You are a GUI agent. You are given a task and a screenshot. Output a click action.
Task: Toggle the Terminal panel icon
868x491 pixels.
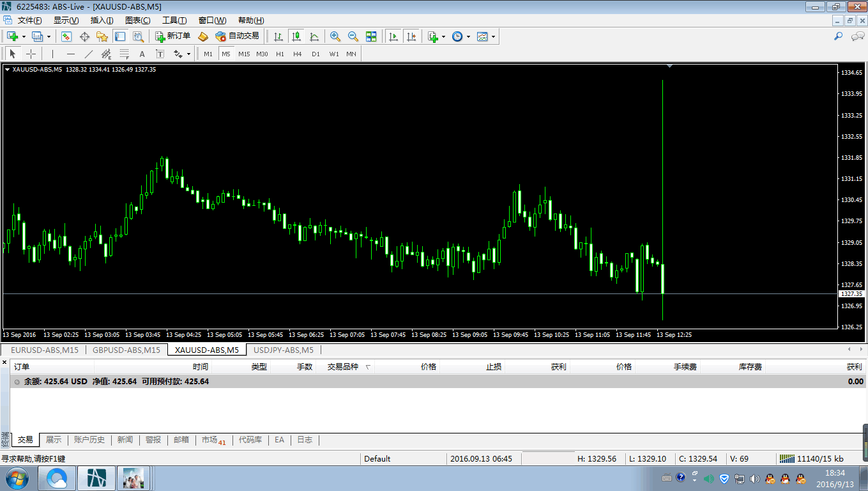(x=120, y=36)
